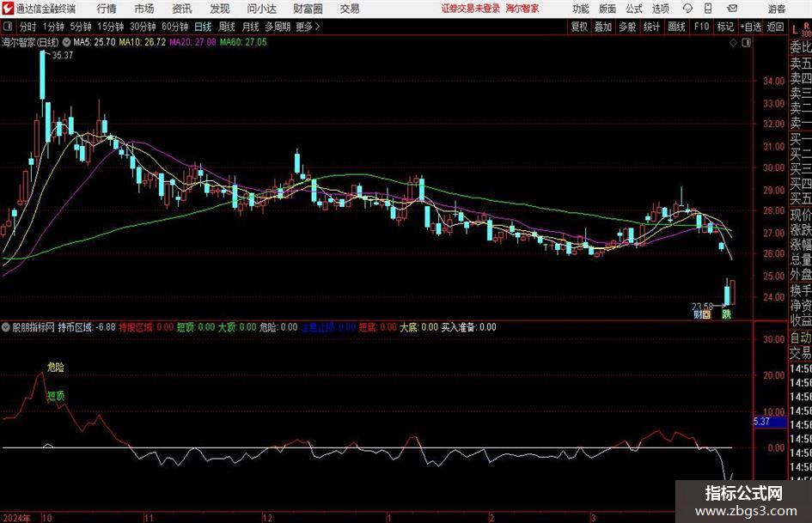Viewport: 812px width, 523px height.
Task: Open the 公式 menu
Action: [x=633, y=9]
